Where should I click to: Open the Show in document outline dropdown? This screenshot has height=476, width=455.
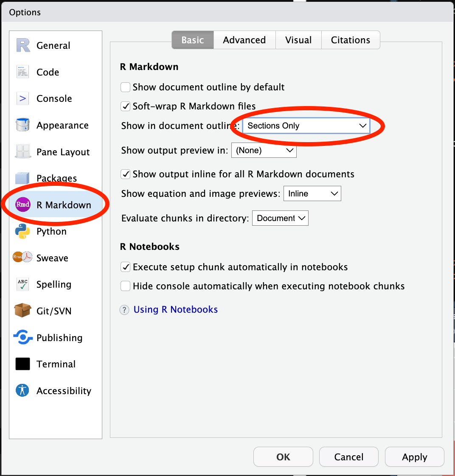(x=306, y=126)
